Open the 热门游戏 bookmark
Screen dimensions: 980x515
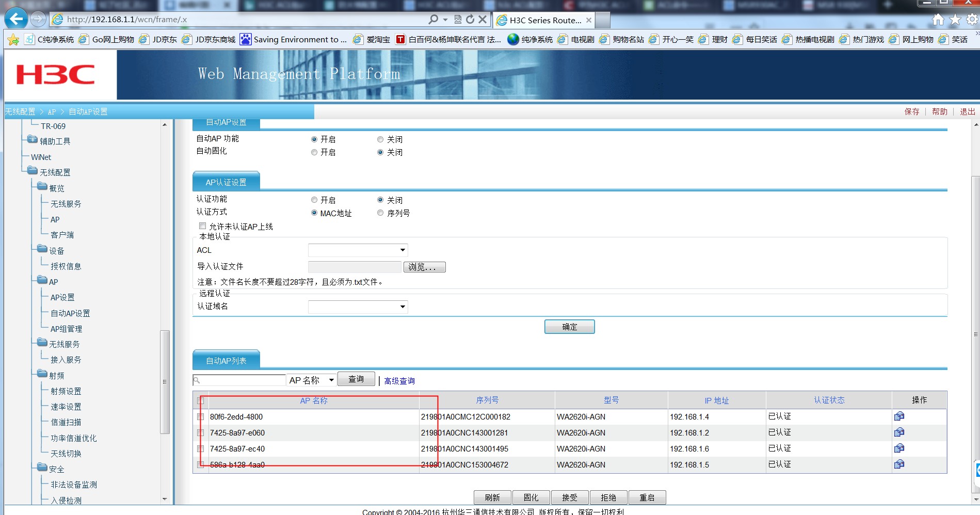tap(861, 39)
